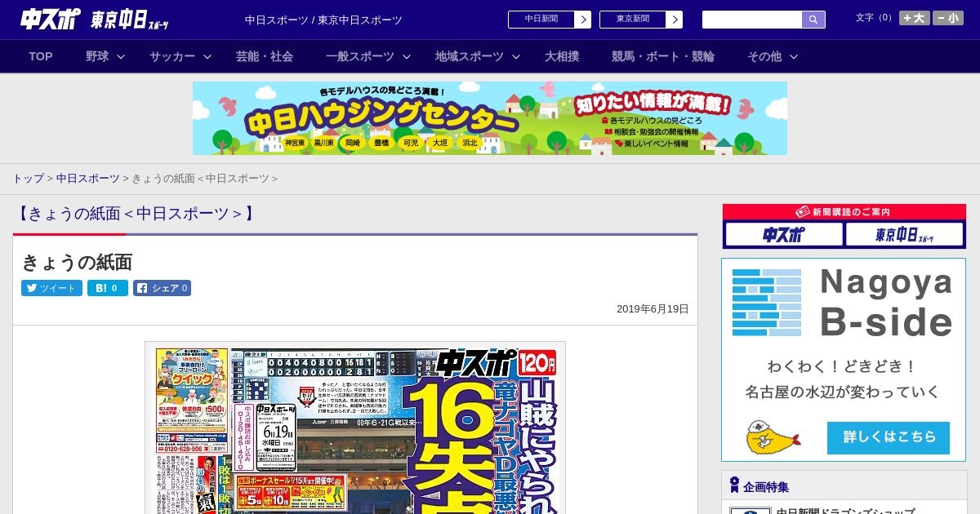Open the 東京新聞 link button
This screenshot has height=514, width=980.
(x=633, y=20)
